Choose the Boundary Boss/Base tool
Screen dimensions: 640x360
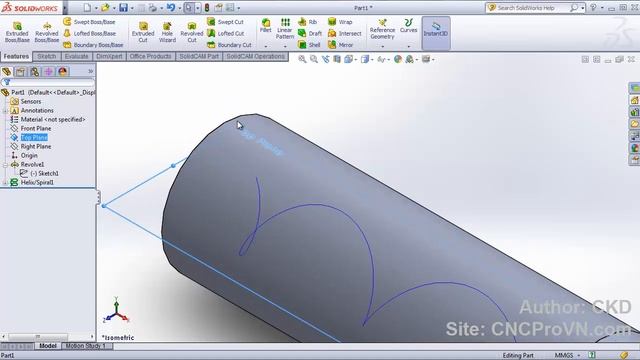[x=93, y=45]
